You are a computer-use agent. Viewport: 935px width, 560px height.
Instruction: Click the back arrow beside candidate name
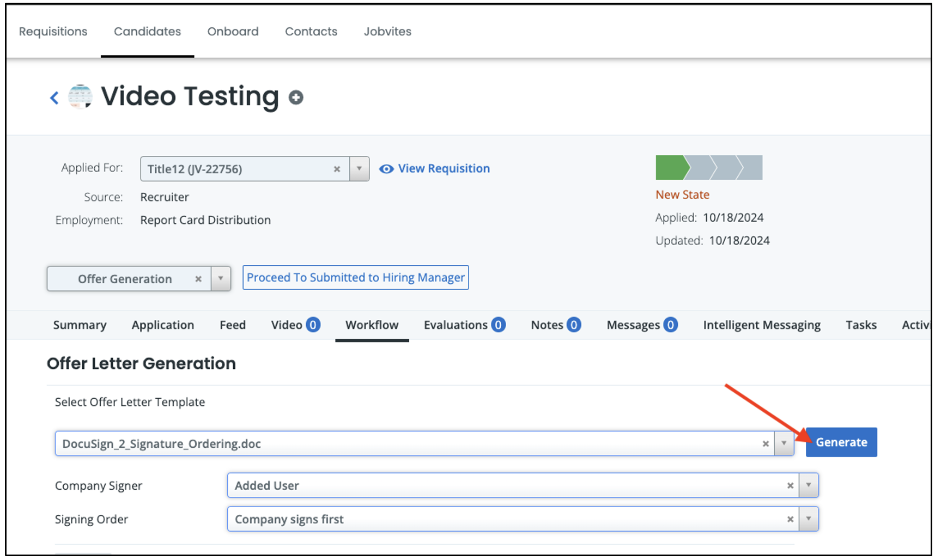pyautogui.click(x=54, y=98)
